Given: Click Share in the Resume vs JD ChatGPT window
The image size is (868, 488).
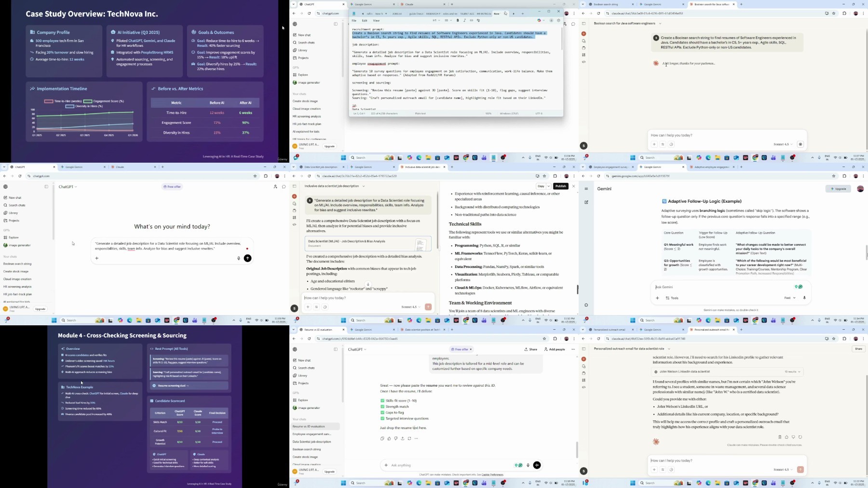Looking at the screenshot, I should click(x=531, y=349).
